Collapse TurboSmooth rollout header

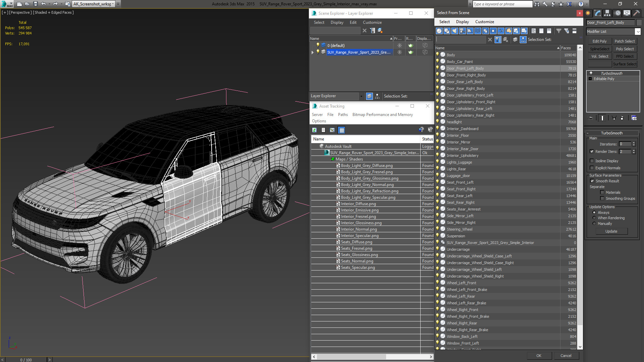[612, 133]
